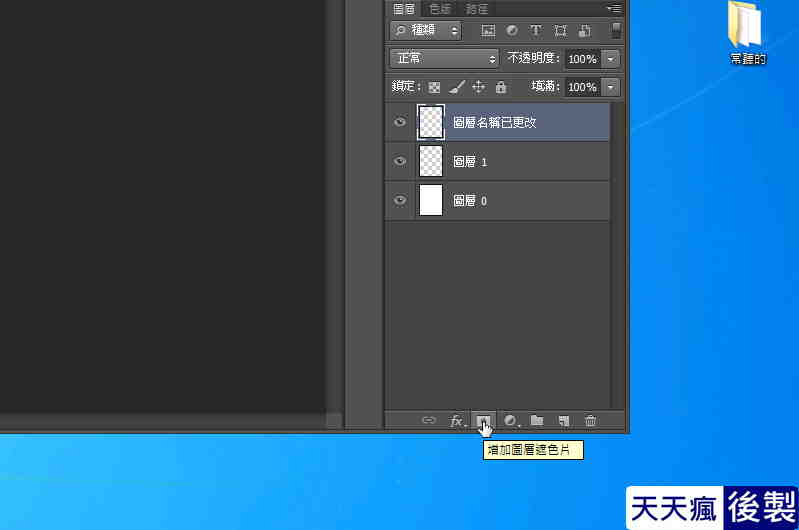Click the 填滿 100% value field
This screenshot has width=799, height=530.
(582, 87)
